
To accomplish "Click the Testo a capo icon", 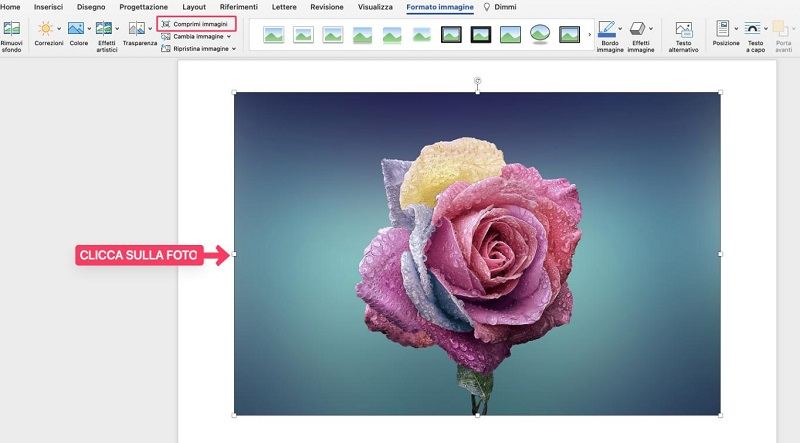I will click(753, 29).
